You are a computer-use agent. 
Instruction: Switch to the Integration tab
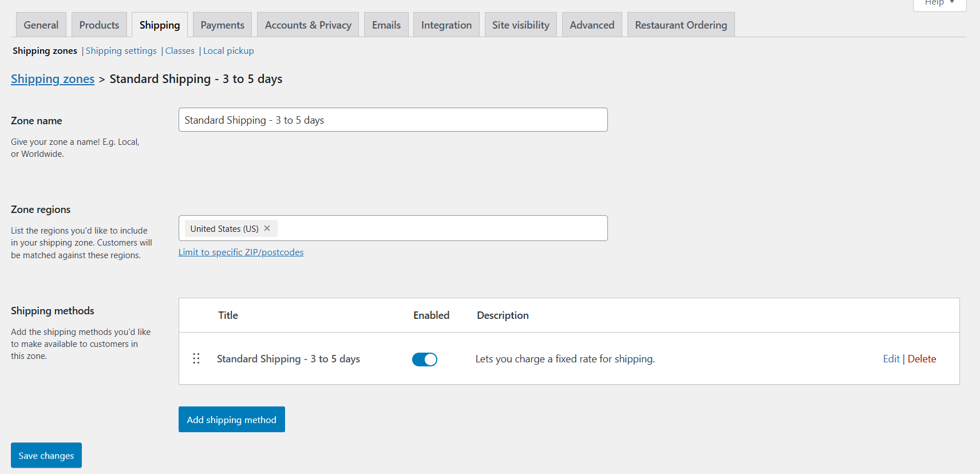446,25
